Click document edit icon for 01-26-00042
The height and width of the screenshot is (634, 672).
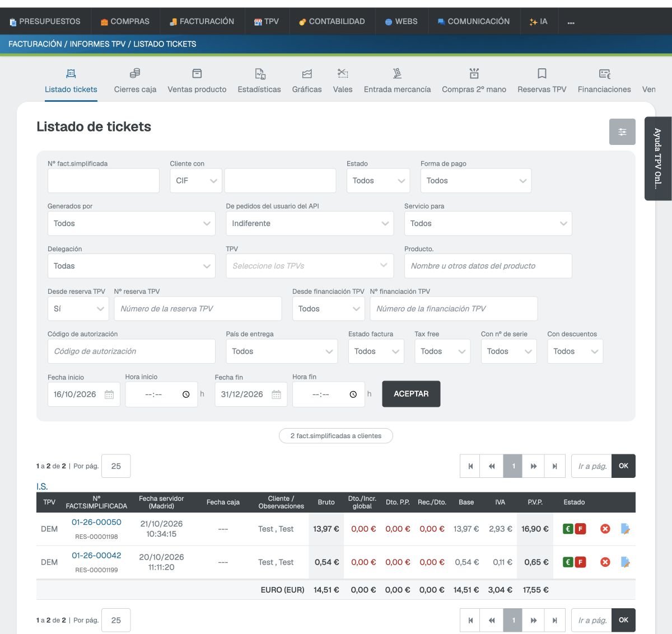click(625, 562)
